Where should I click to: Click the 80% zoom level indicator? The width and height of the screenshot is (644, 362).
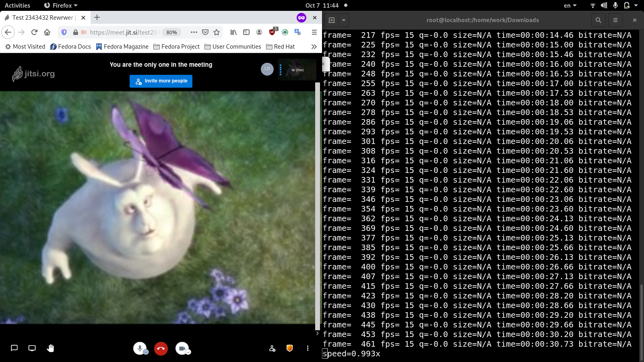(x=171, y=32)
